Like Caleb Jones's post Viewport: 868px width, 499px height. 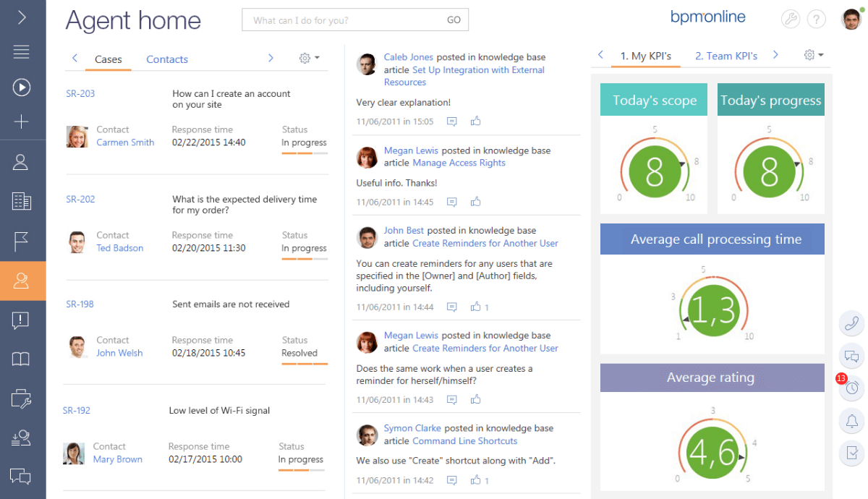[x=475, y=121]
